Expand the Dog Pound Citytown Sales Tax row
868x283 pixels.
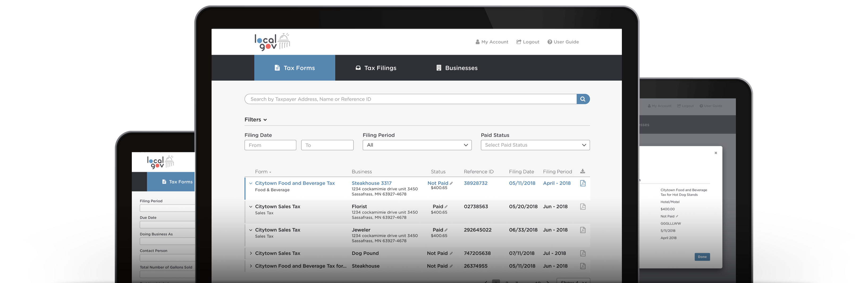click(251, 253)
